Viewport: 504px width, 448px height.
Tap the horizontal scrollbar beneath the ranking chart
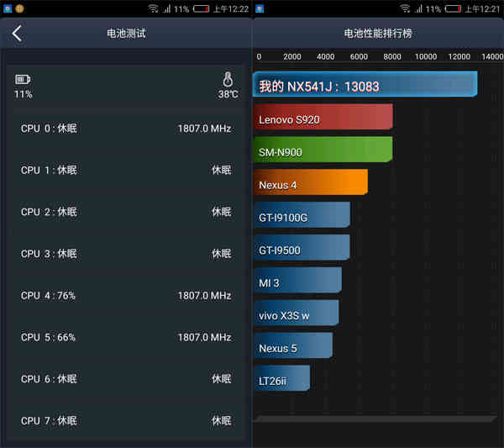point(375,419)
